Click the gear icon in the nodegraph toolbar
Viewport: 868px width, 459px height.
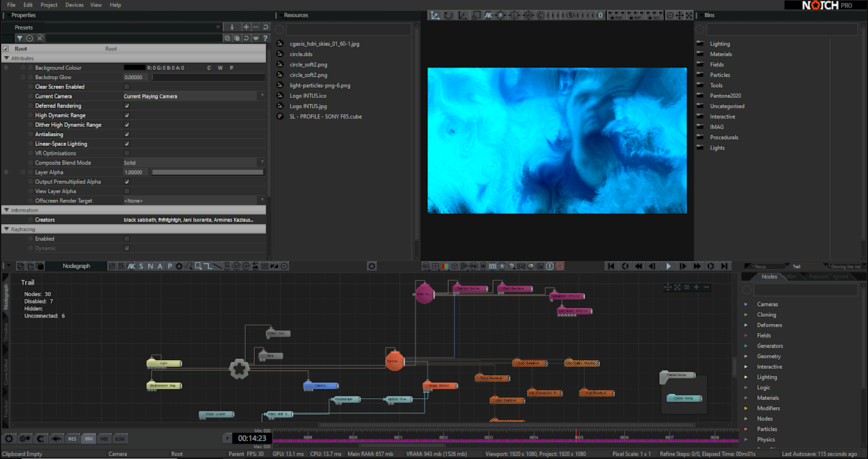click(371, 266)
